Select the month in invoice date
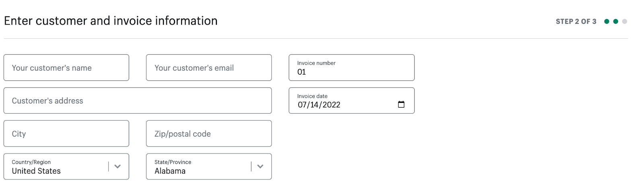 pos(302,105)
